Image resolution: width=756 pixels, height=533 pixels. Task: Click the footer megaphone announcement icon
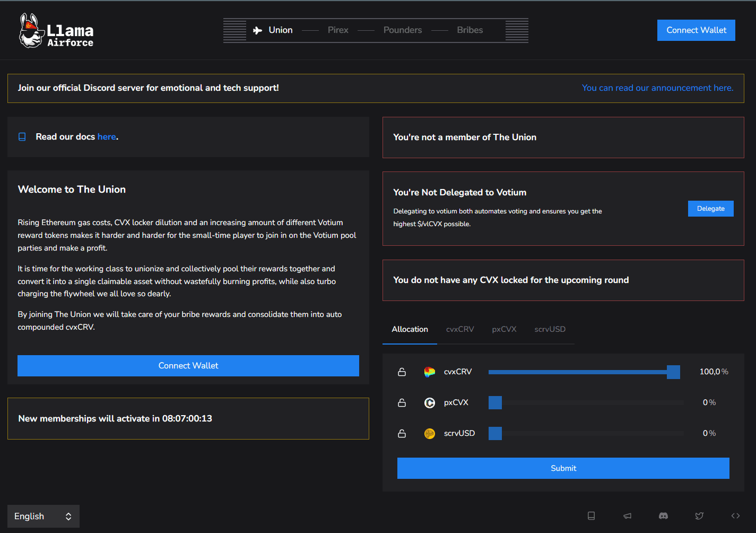click(x=628, y=516)
